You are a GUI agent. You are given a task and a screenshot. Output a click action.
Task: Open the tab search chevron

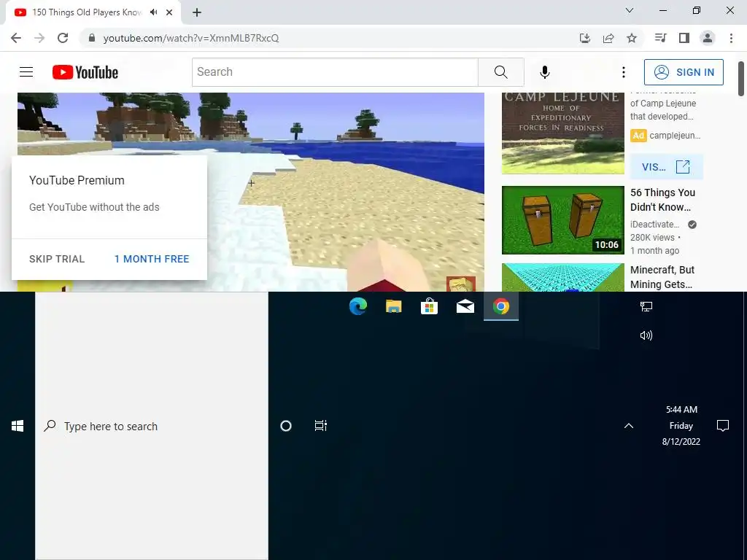[630, 10]
